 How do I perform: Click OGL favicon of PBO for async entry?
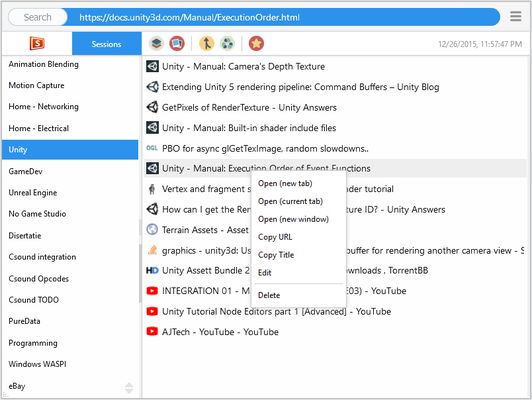click(152, 148)
